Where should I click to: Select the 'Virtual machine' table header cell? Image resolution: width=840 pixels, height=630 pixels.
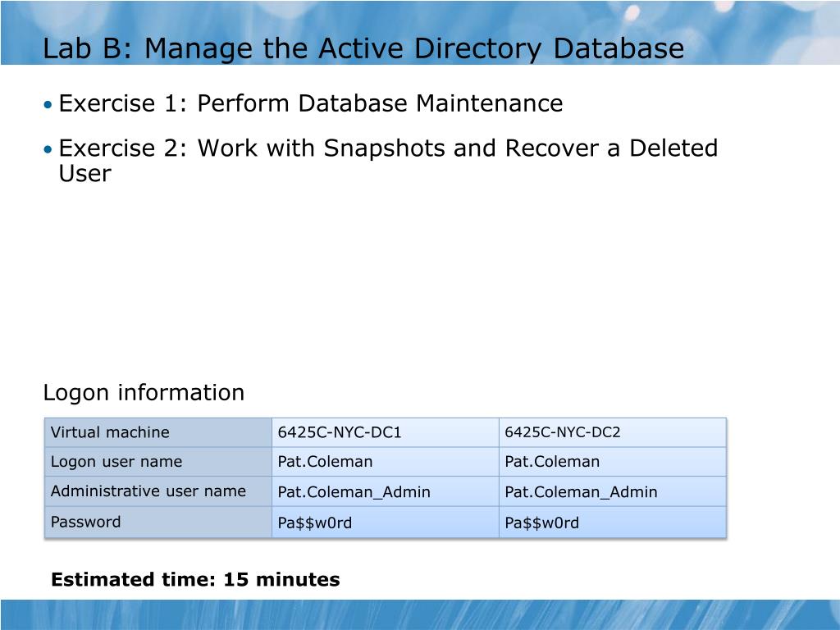[158, 432]
